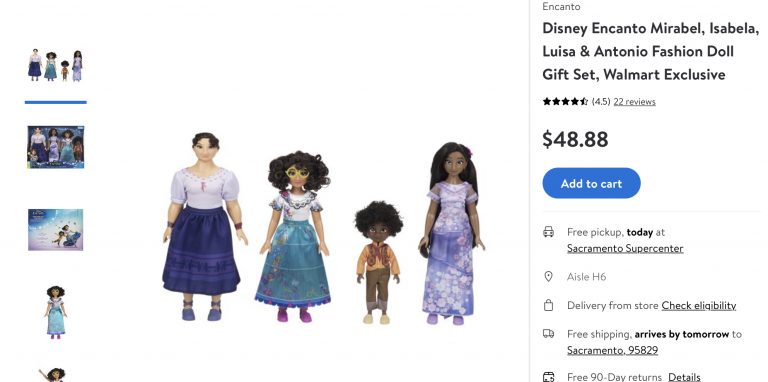Click the free shipping truck icon

click(548, 334)
